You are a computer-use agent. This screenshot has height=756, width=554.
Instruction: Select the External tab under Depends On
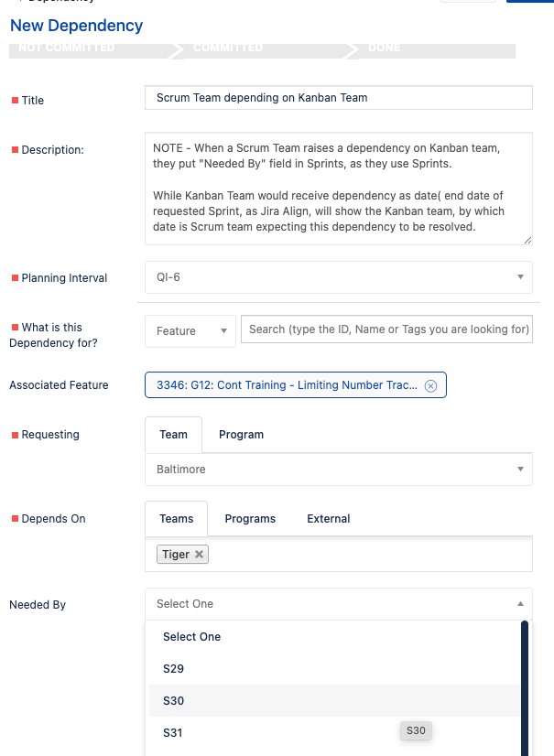[328, 518]
